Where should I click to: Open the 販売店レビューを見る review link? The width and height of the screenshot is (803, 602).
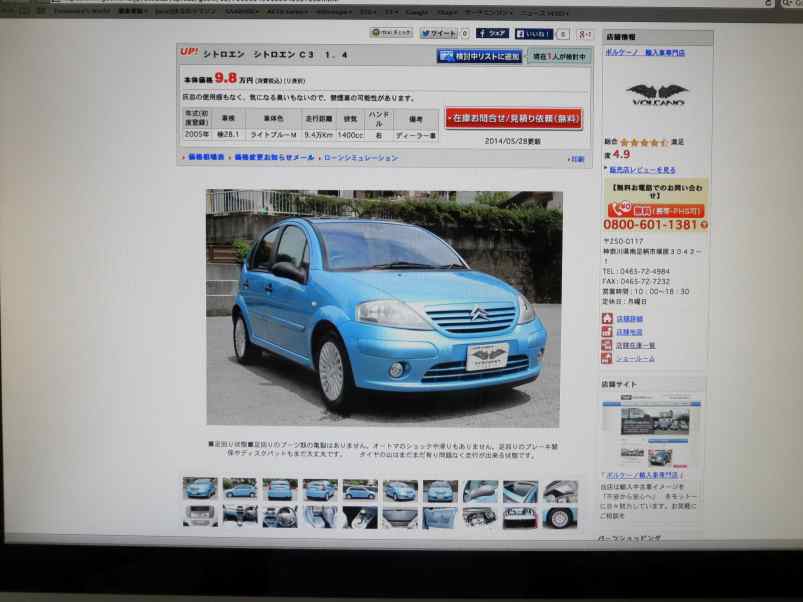(x=642, y=170)
